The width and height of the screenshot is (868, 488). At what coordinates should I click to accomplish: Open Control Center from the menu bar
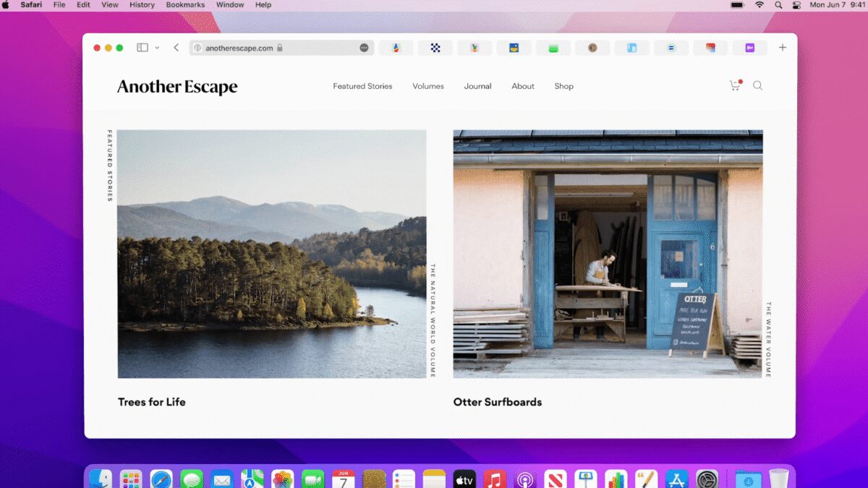coord(796,5)
